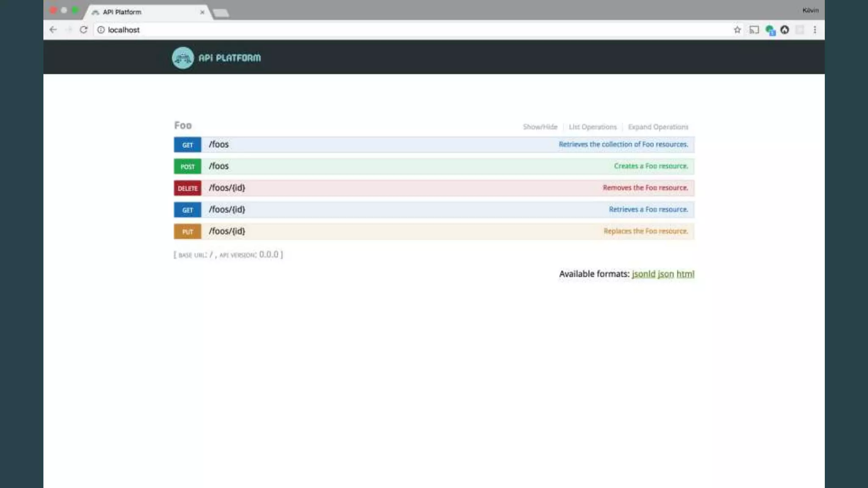Open a new browser tab

pos(221,13)
